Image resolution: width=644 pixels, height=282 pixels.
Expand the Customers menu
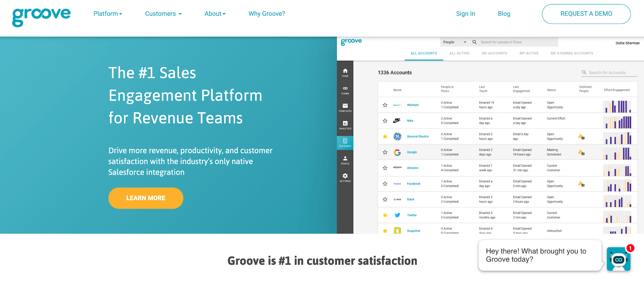(163, 14)
